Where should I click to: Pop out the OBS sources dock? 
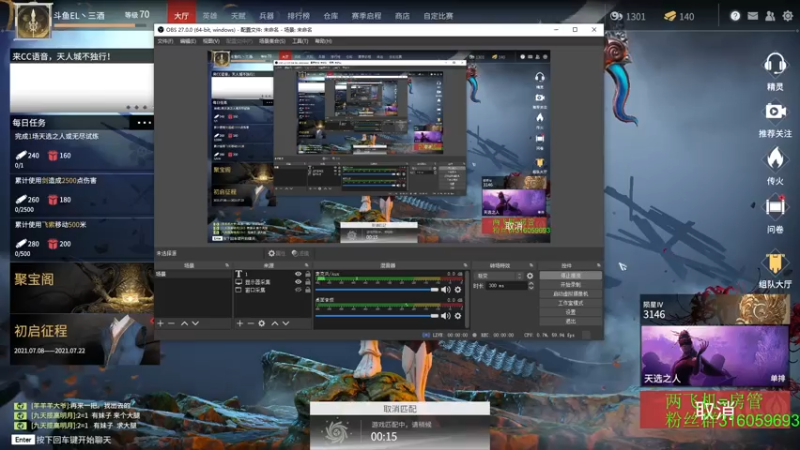click(x=307, y=266)
